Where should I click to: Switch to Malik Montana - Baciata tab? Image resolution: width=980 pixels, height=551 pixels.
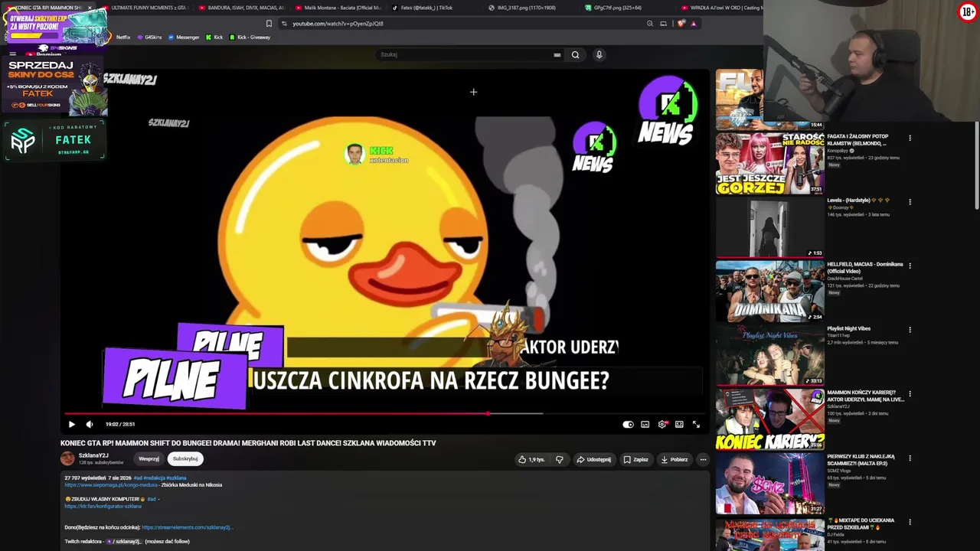click(338, 8)
